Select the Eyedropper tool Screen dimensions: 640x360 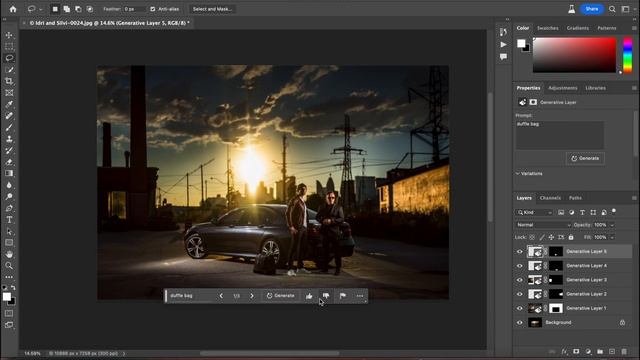click(x=9, y=104)
